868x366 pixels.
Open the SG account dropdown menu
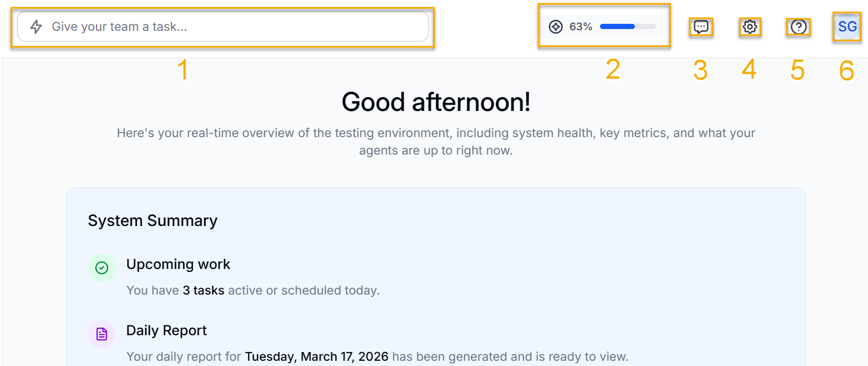[x=847, y=26]
